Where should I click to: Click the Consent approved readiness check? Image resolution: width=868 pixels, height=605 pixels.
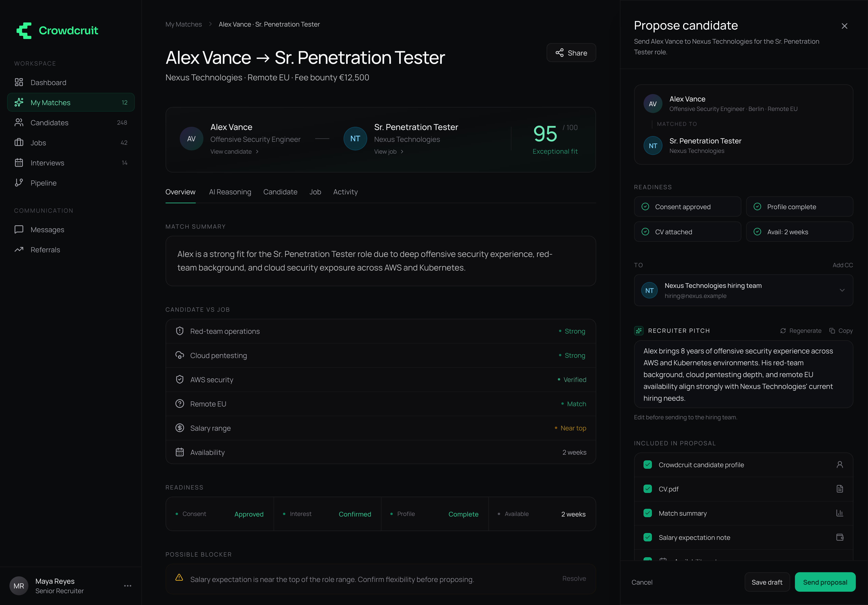pos(687,207)
